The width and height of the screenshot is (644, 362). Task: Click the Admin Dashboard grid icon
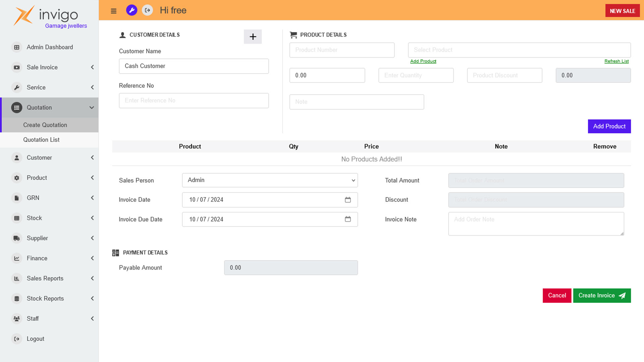17,47
